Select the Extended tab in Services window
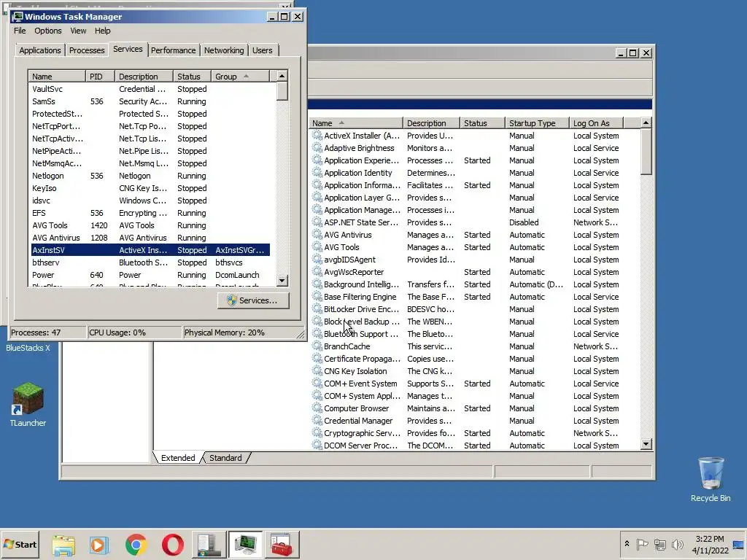Viewport: 747px width, 560px height. point(178,458)
